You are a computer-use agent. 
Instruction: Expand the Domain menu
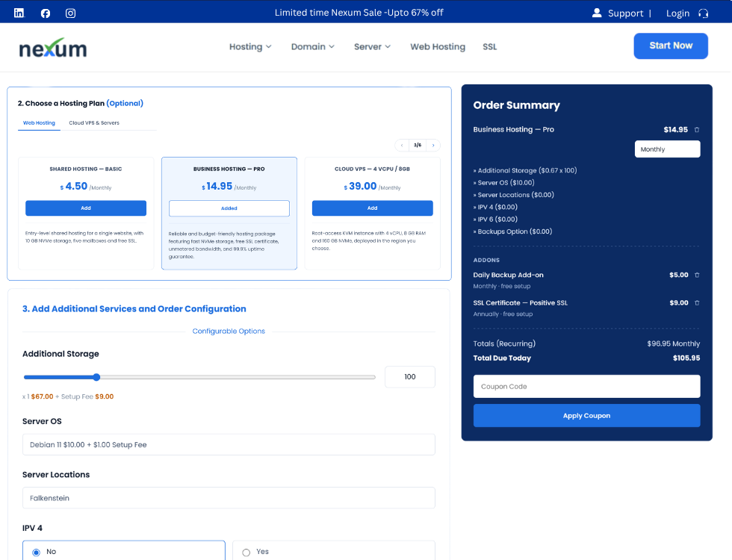pyautogui.click(x=313, y=46)
